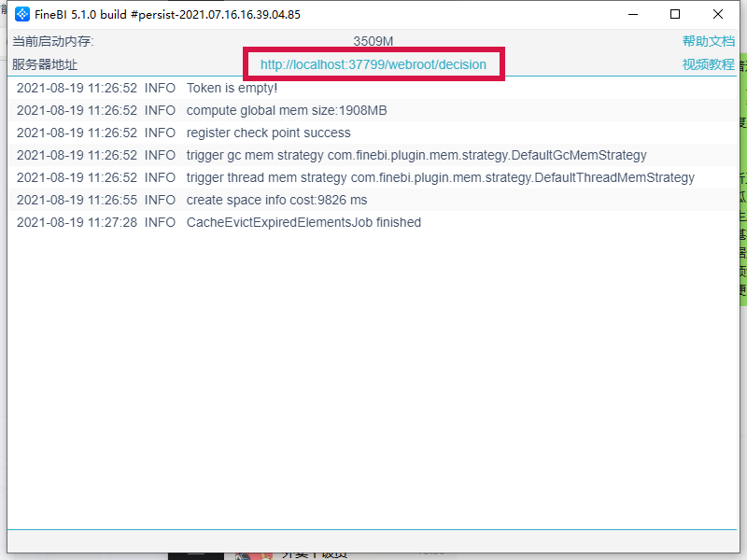
Task: Click the timestamp 2021-08-19 11:27:28
Action: (x=77, y=222)
